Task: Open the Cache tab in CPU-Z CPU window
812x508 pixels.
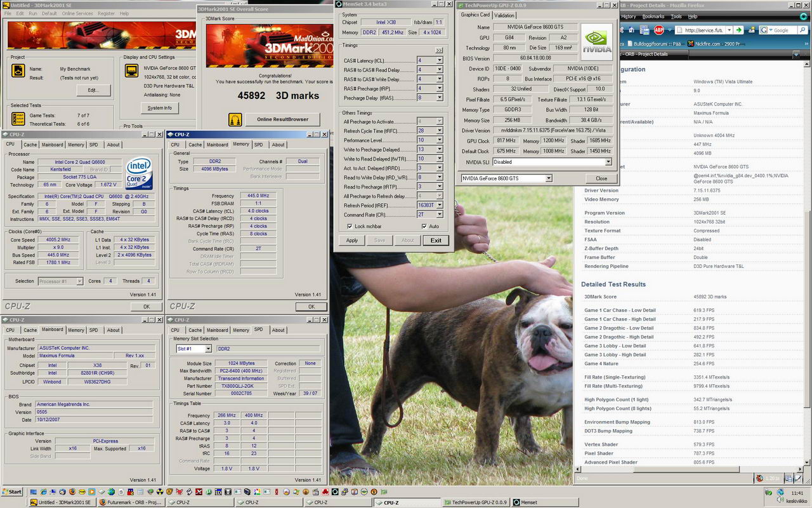Action: (x=30, y=144)
